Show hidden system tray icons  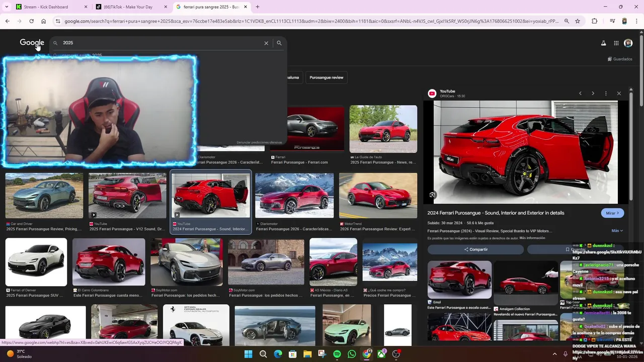(554, 354)
